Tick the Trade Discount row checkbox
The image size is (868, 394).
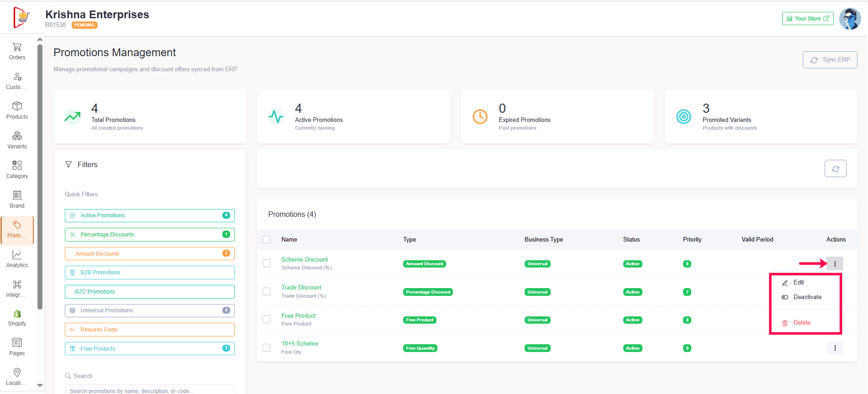[x=267, y=292]
